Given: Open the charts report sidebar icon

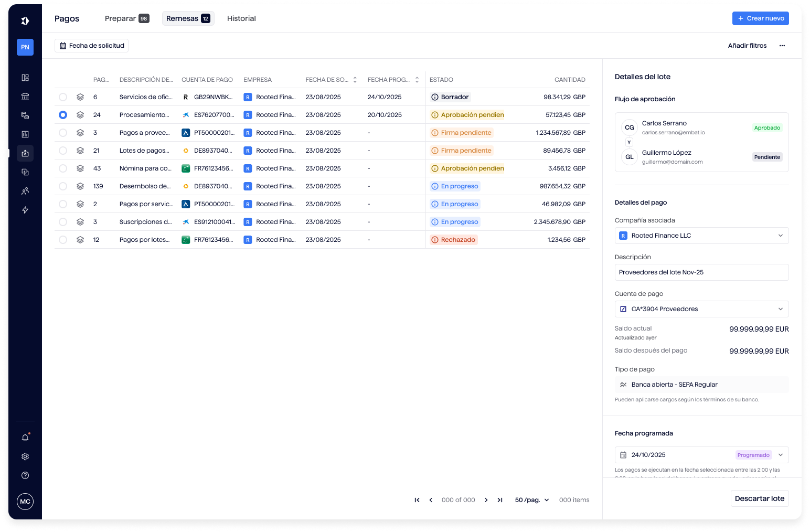Looking at the screenshot, I should tap(25, 134).
